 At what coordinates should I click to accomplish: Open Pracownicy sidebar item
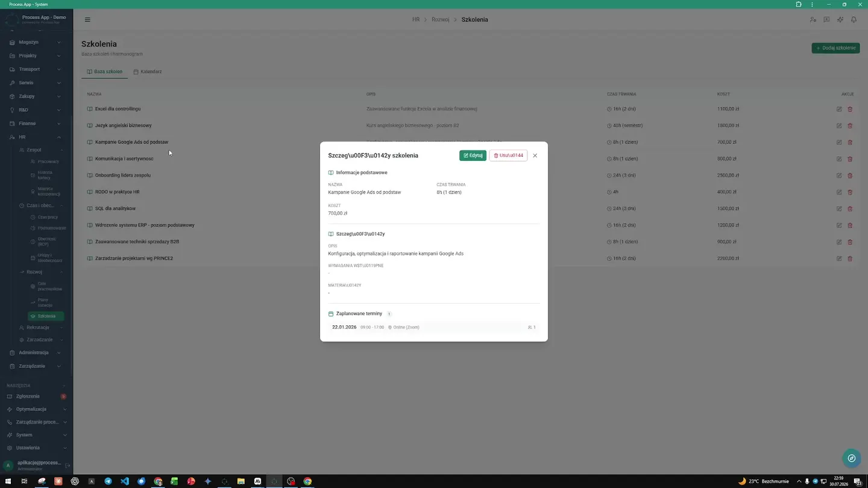point(46,161)
